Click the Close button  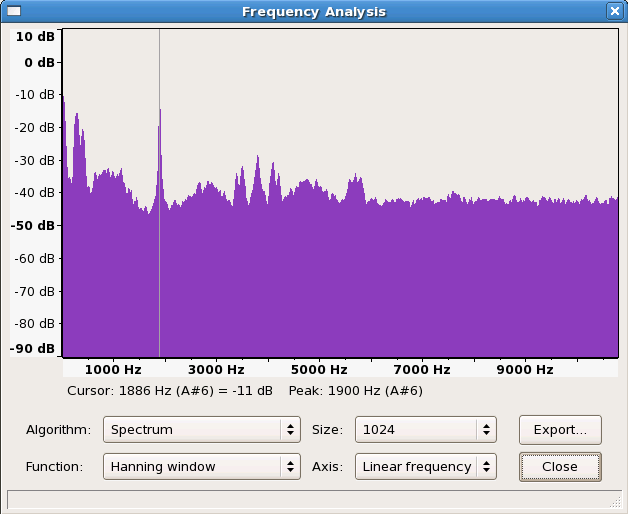tap(560, 467)
